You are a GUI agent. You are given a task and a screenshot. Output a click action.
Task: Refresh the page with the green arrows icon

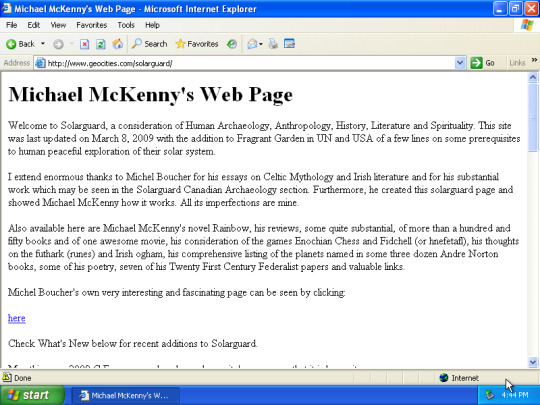[x=101, y=44]
